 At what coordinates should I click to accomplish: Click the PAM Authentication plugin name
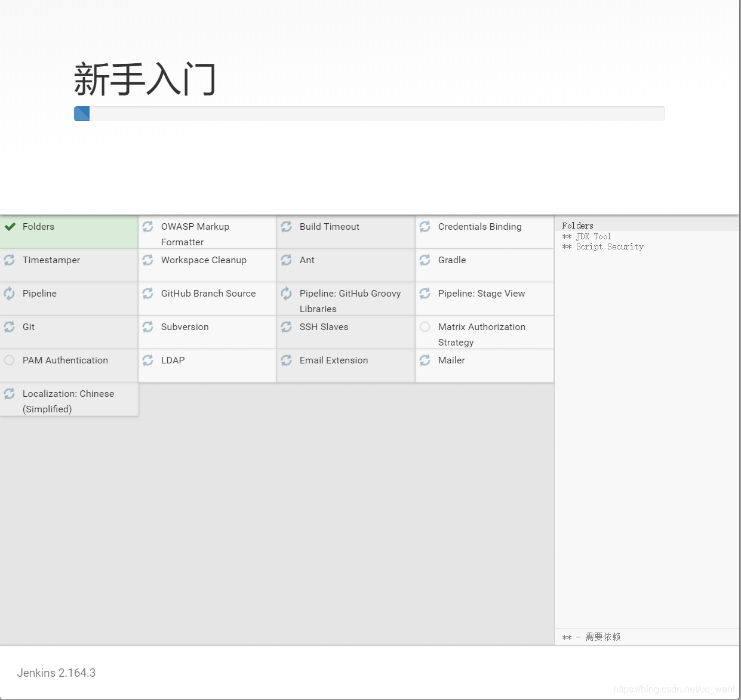click(x=65, y=360)
